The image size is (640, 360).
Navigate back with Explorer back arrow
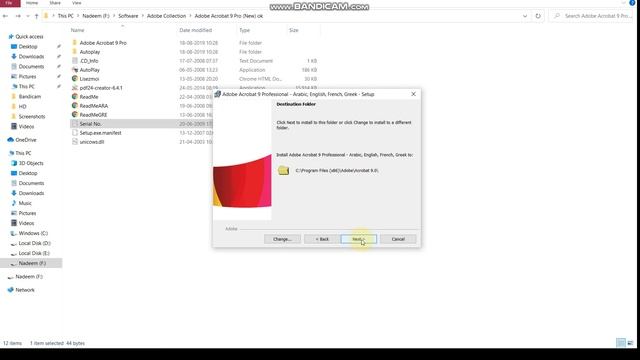5,16
